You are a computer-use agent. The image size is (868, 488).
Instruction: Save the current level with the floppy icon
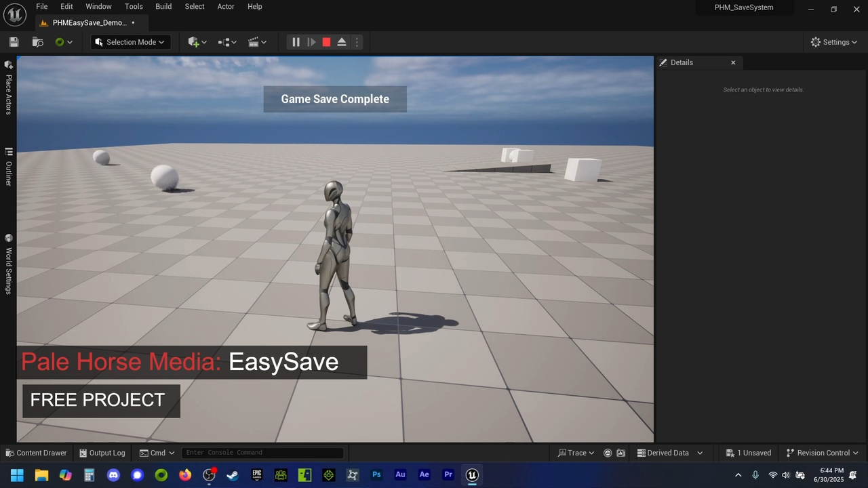click(x=14, y=42)
